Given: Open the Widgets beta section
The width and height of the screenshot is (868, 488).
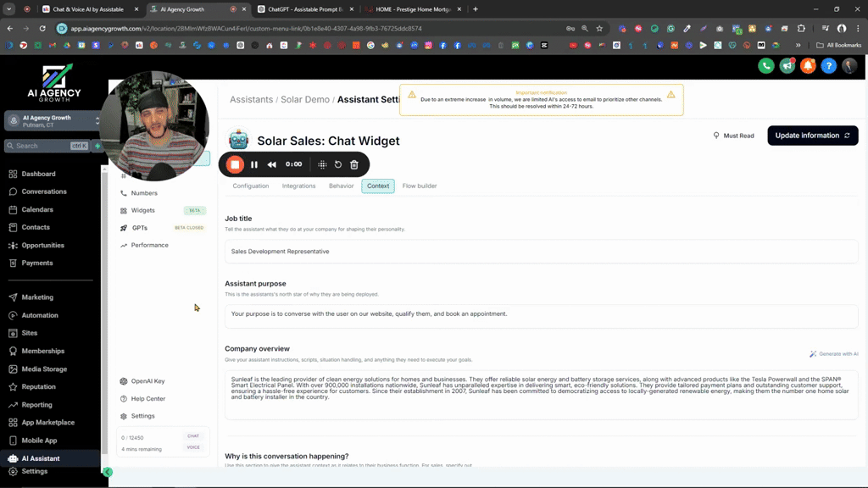Looking at the screenshot, I should point(142,210).
